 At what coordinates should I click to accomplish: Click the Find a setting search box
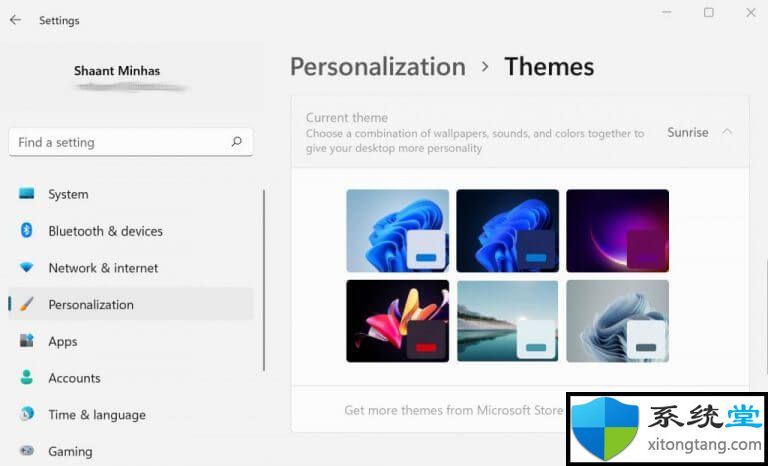click(131, 142)
